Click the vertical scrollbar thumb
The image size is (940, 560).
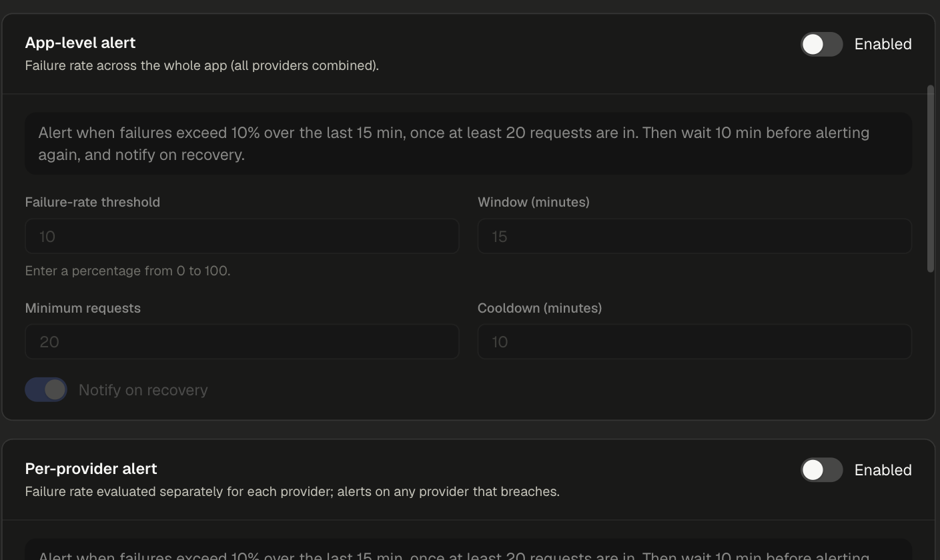(931, 179)
